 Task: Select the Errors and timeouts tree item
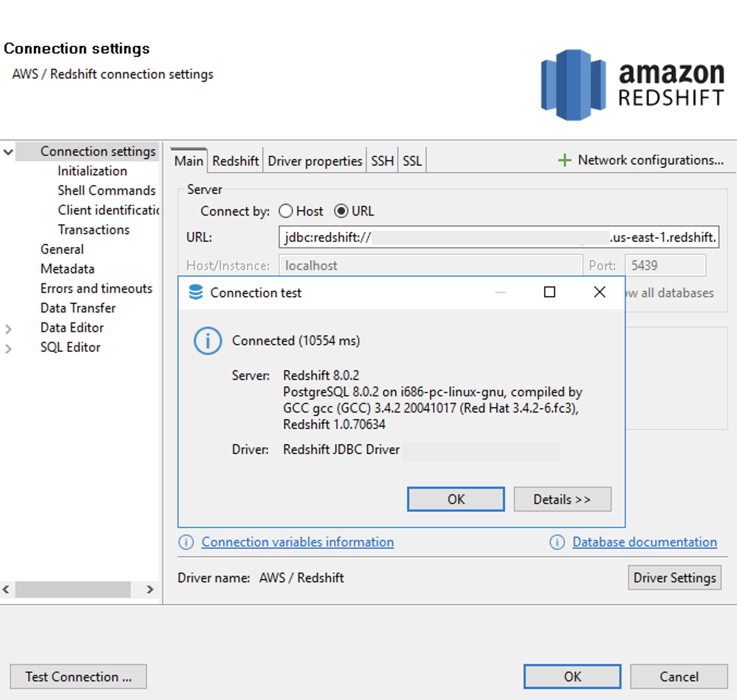point(96,288)
